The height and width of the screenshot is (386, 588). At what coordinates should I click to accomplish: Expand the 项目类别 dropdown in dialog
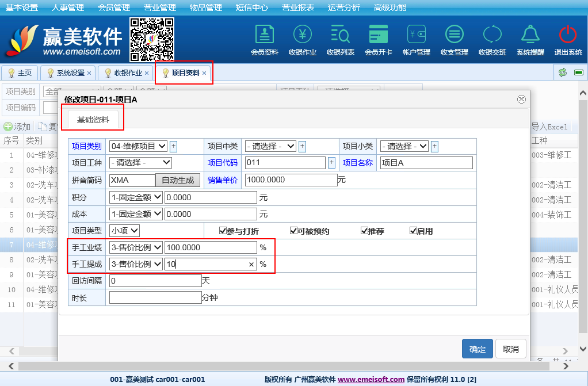click(138, 146)
